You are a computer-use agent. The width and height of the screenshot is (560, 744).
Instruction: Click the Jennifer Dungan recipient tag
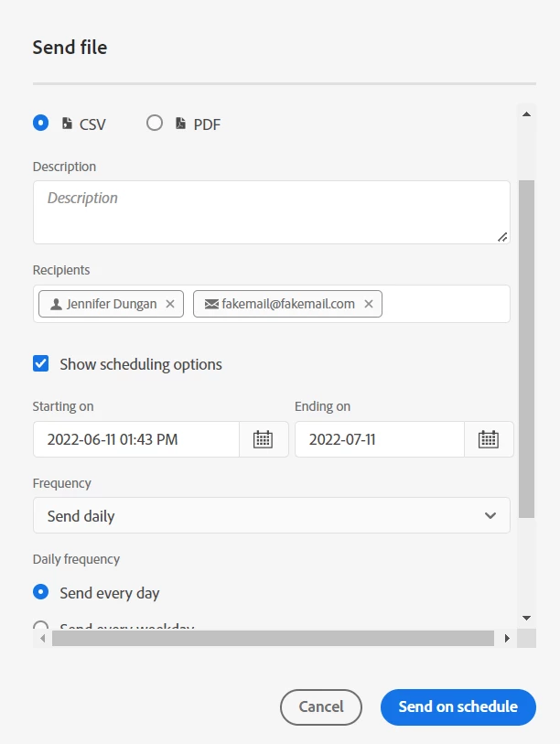[x=111, y=304]
